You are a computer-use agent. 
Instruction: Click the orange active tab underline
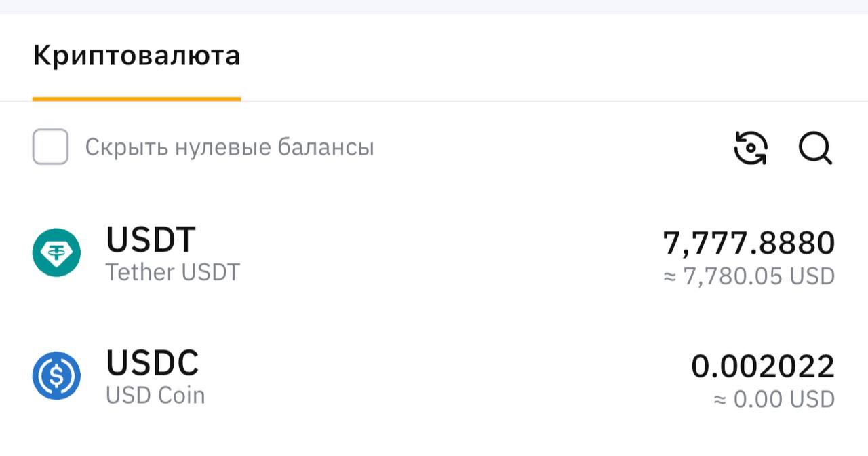click(x=136, y=99)
